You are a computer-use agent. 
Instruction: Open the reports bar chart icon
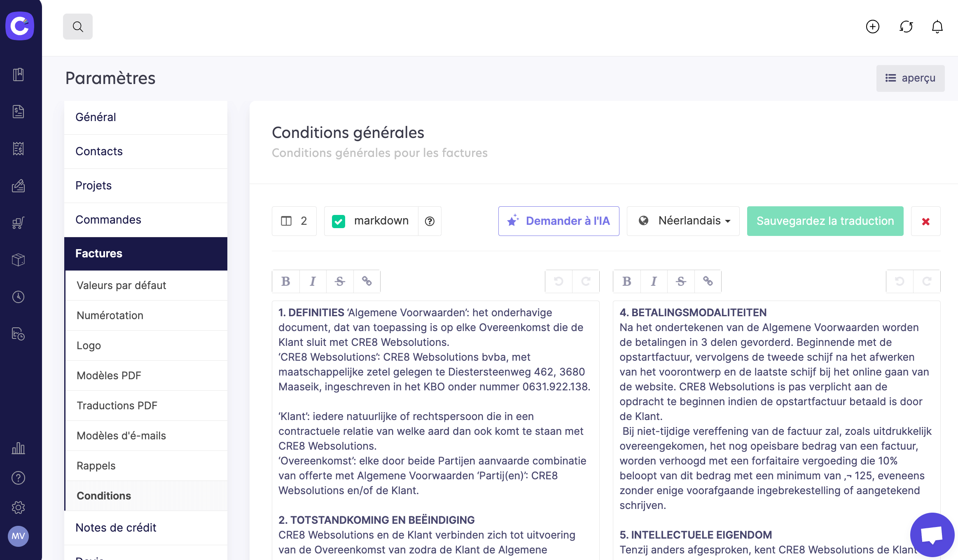point(19,448)
